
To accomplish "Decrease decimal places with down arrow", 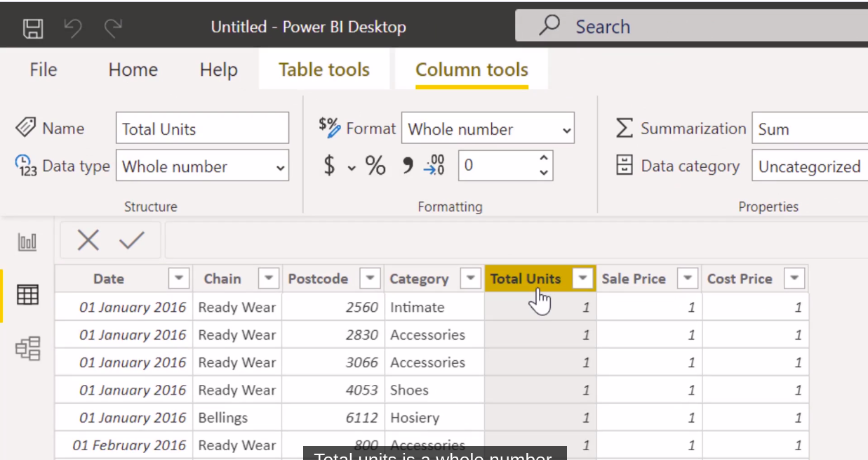I will (544, 173).
